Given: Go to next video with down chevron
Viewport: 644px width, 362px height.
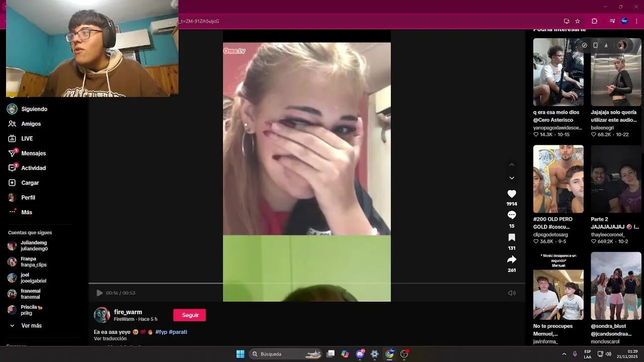Looking at the screenshot, I should click(x=512, y=178).
